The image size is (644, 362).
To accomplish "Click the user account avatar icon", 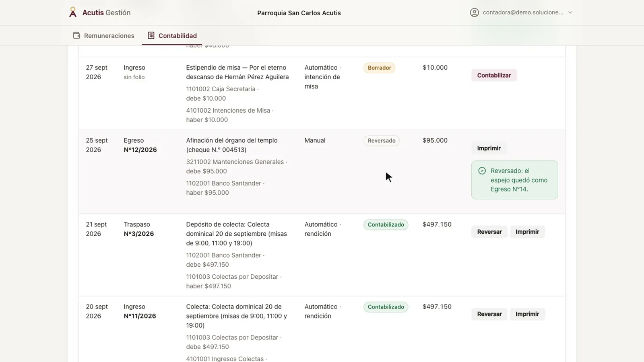I will tap(475, 12).
